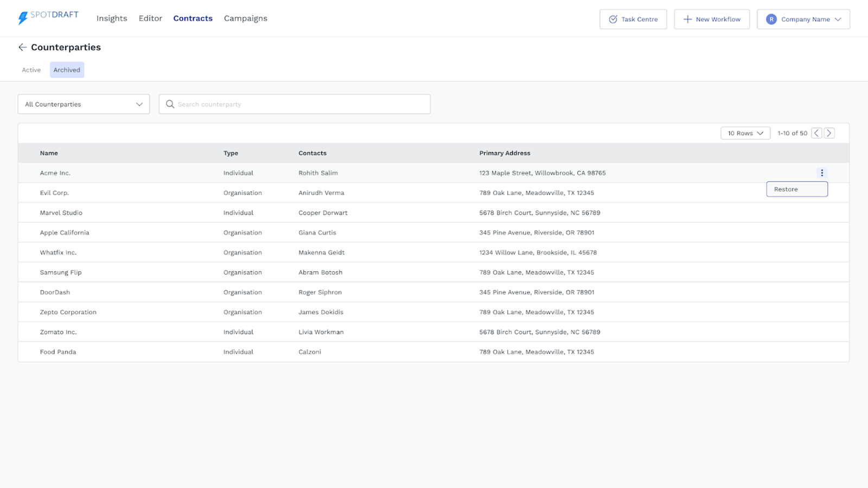Click the SpotDraft logo
This screenshot has width=868, height=488.
pyautogui.click(x=48, y=18)
